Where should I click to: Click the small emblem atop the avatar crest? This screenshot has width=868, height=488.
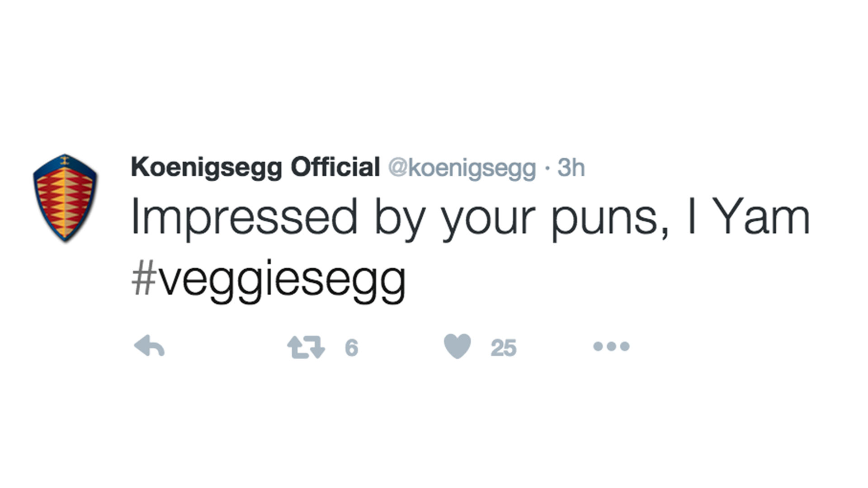pos(65,160)
